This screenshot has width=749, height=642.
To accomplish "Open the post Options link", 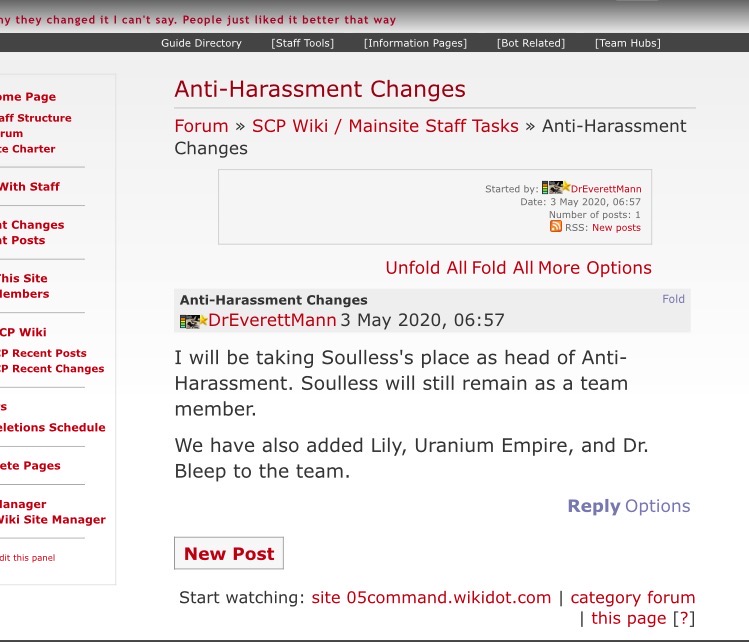I will point(658,506).
